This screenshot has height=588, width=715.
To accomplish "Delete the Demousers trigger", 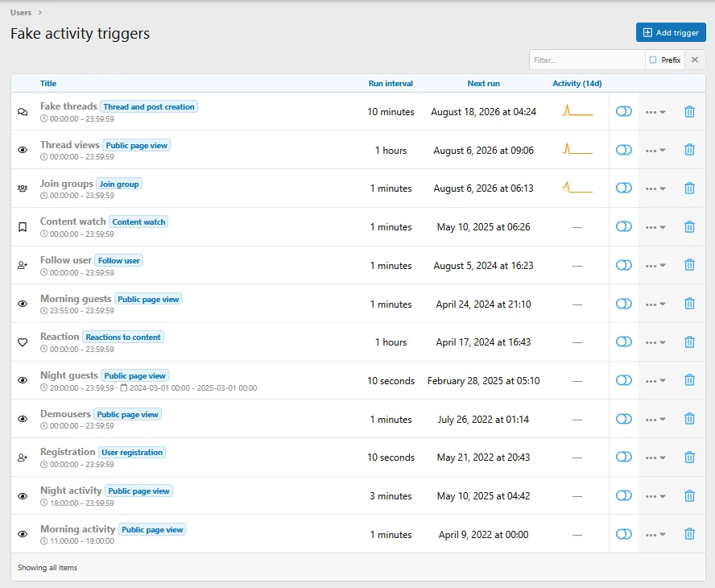I will pyautogui.click(x=689, y=419).
